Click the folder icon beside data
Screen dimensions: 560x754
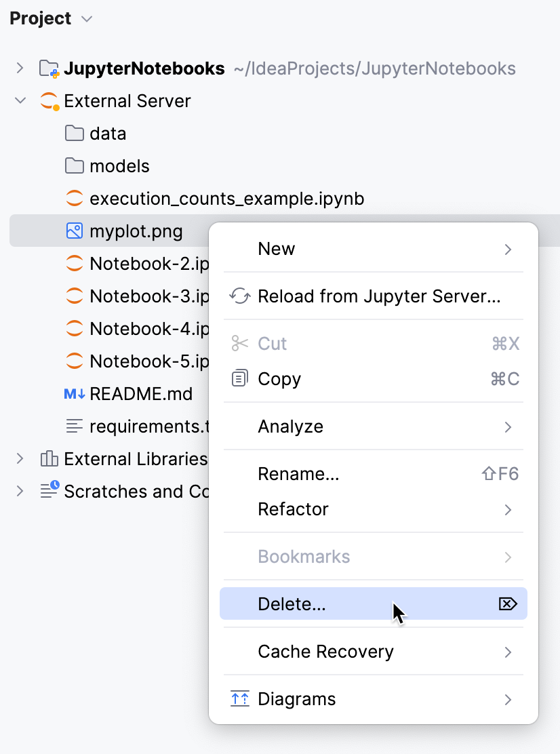73,134
